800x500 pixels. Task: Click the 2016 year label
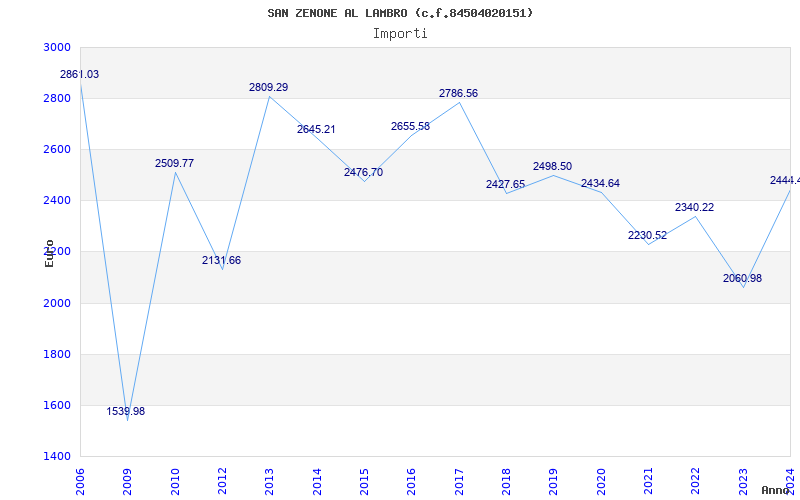tap(411, 481)
